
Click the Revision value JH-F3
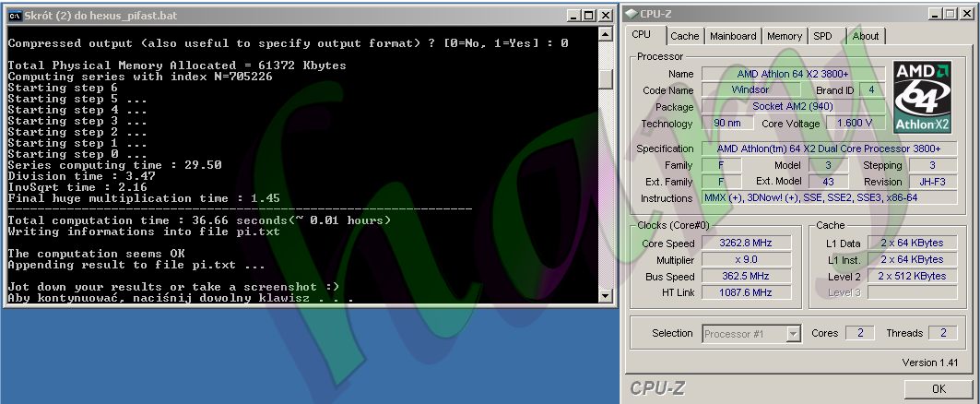click(932, 182)
